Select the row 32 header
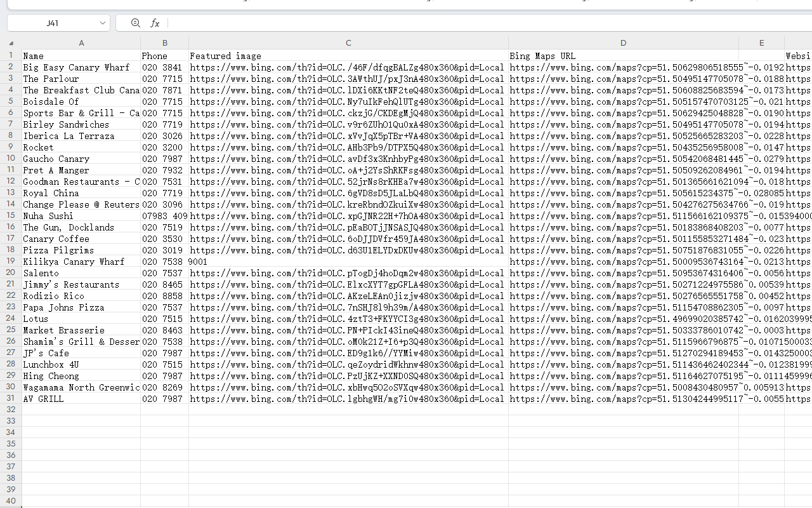The width and height of the screenshot is (812, 508). click(x=11, y=410)
